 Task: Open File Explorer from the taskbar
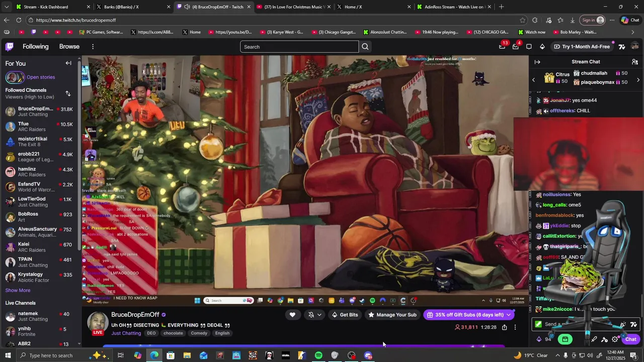[x=187, y=355]
